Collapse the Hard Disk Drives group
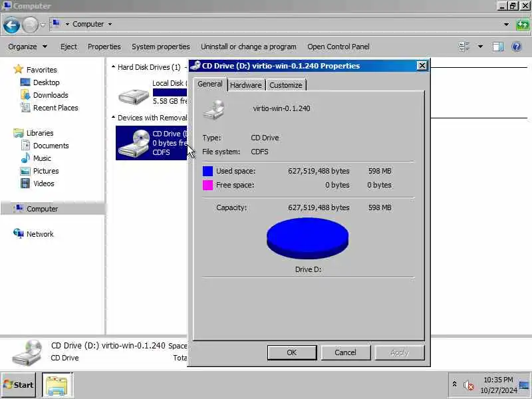 [x=113, y=67]
